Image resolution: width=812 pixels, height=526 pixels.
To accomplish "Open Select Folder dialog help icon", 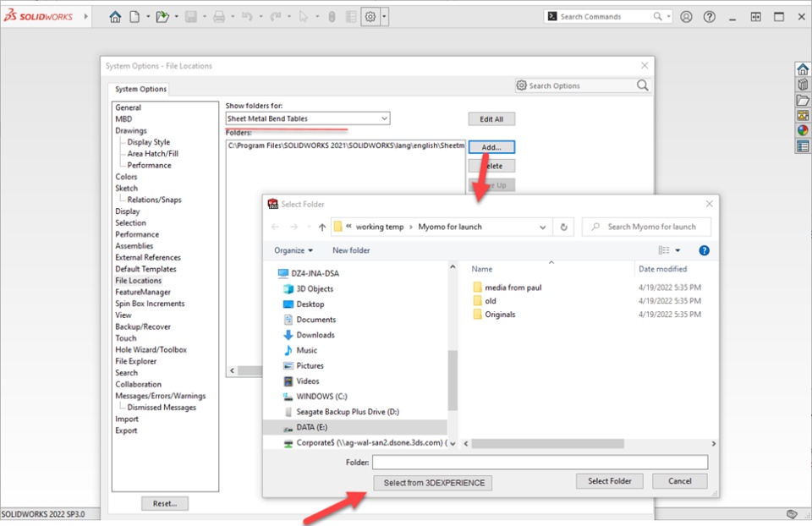I will pos(704,250).
